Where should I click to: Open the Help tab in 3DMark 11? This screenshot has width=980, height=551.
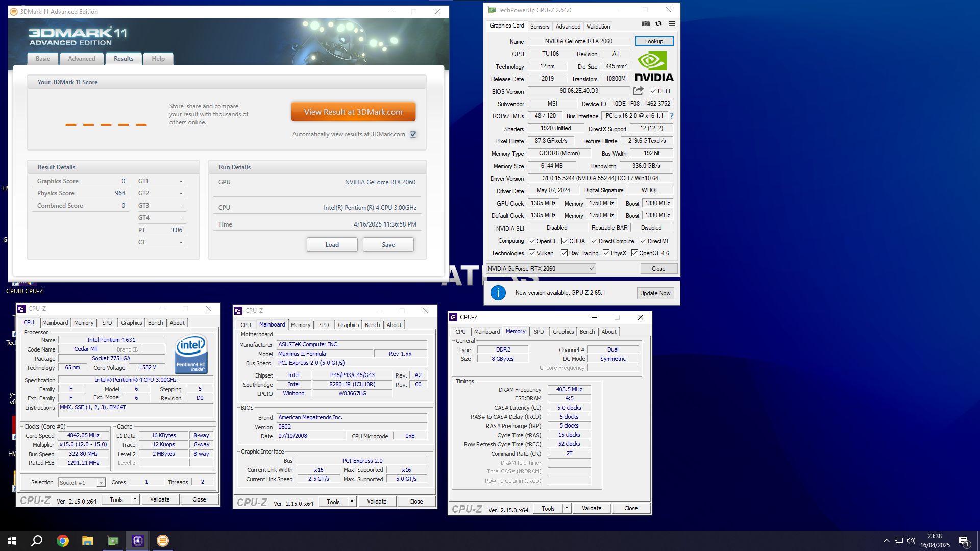click(x=158, y=59)
